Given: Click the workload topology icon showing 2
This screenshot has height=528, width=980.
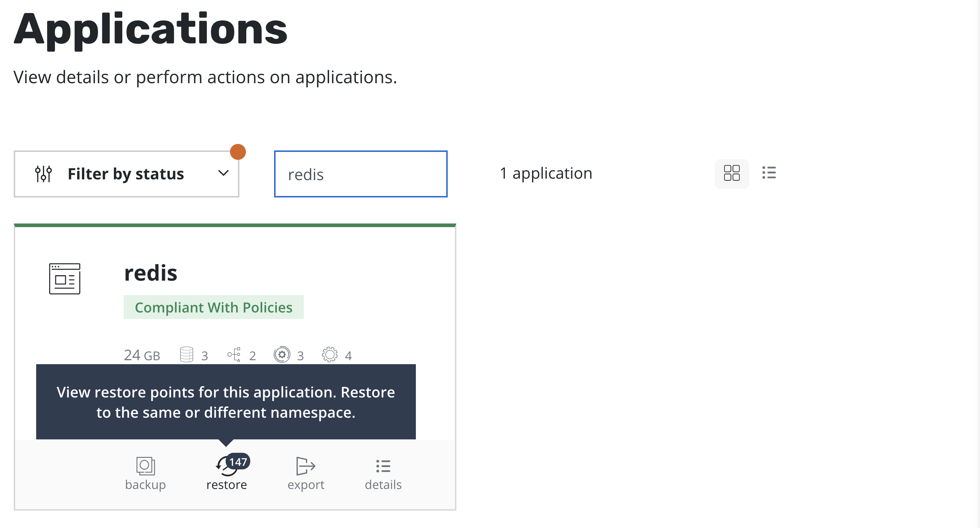Looking at the screenshot, I should [x=235, y=354].
